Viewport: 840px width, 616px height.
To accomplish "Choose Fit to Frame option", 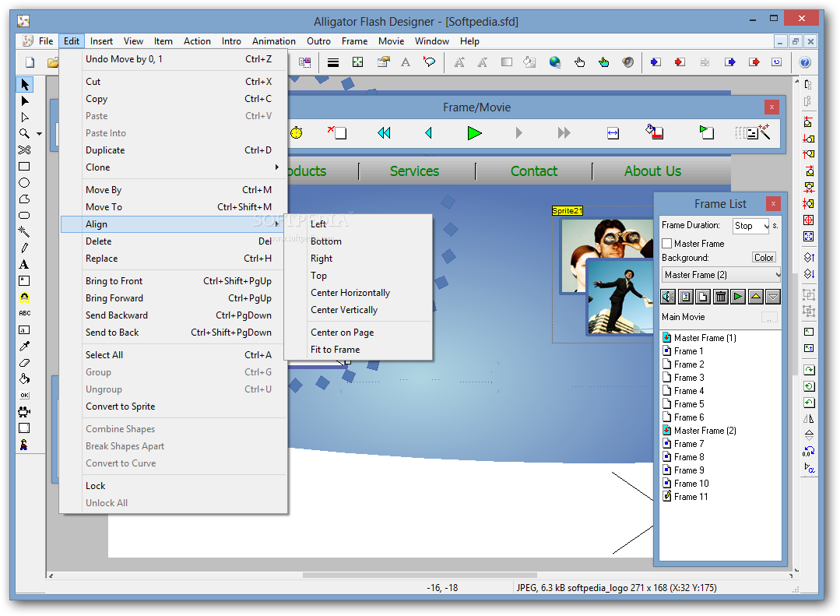I will [x=336, y=350].
